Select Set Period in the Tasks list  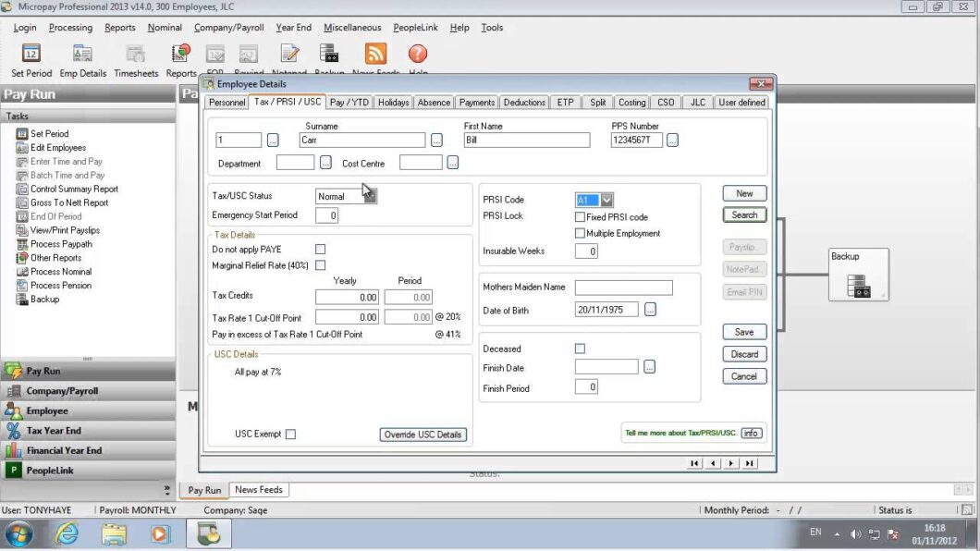49,134
